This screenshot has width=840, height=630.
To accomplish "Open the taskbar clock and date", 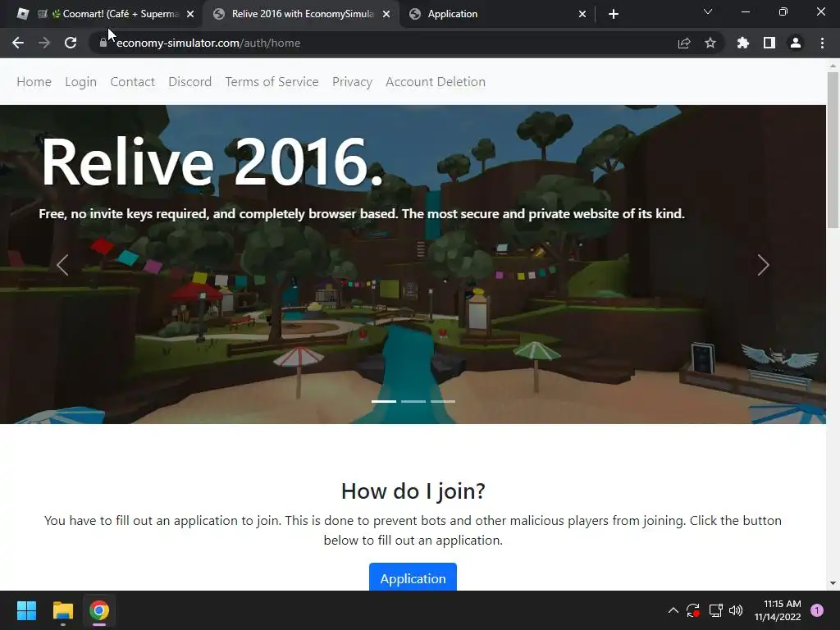I will (x=778, y=610).
